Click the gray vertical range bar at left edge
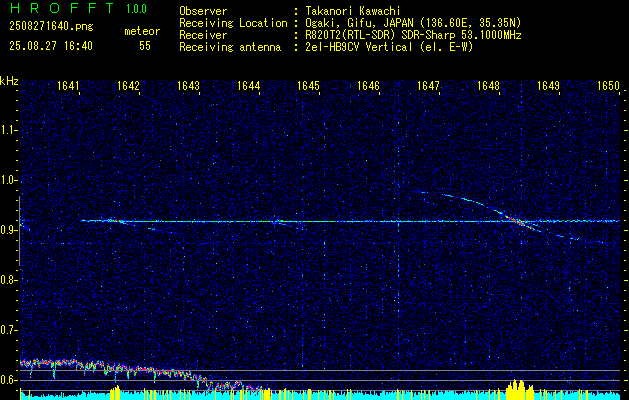This screenshot has width=629, height=400. (20, 231)
